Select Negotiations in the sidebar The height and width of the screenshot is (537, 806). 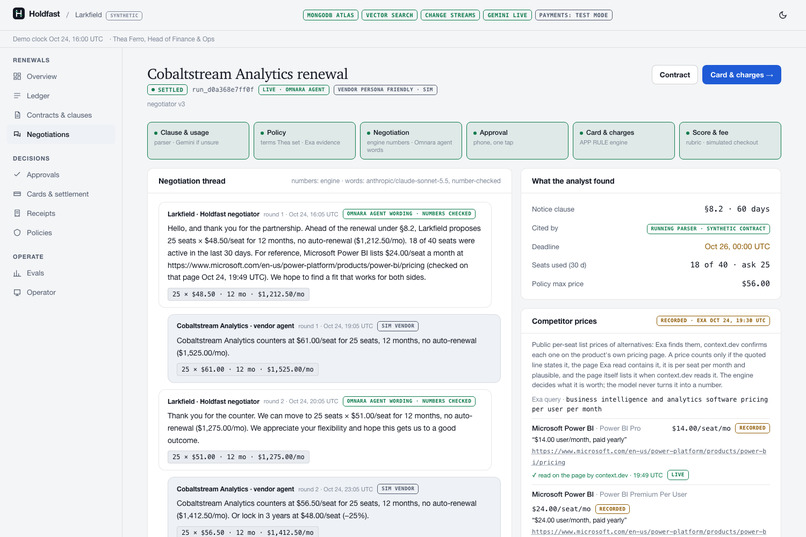tap(63, 134)
